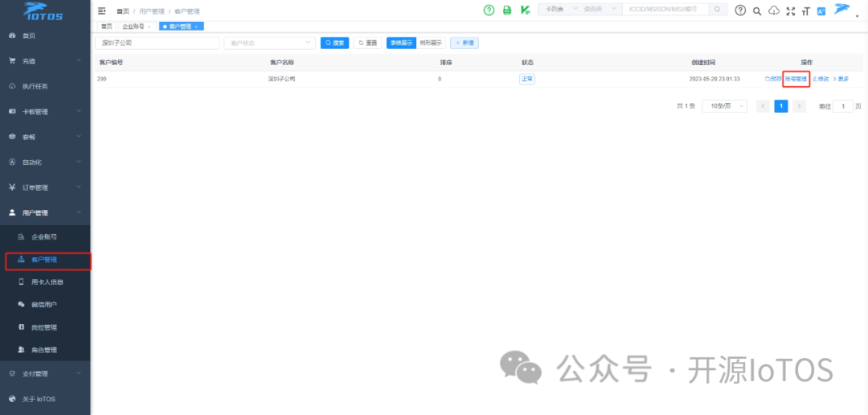Toggle fullscreen with the expand arrows icon

[x=791, y=10]
